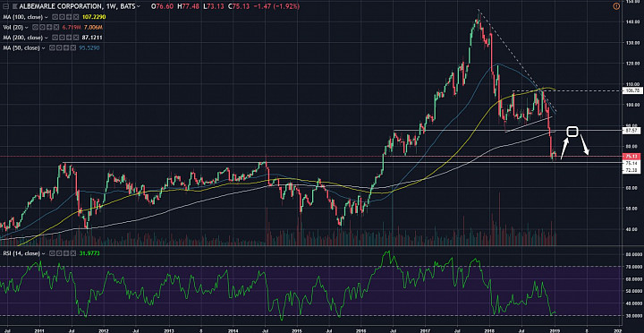Hide the Vol (20) indicator

35,27
